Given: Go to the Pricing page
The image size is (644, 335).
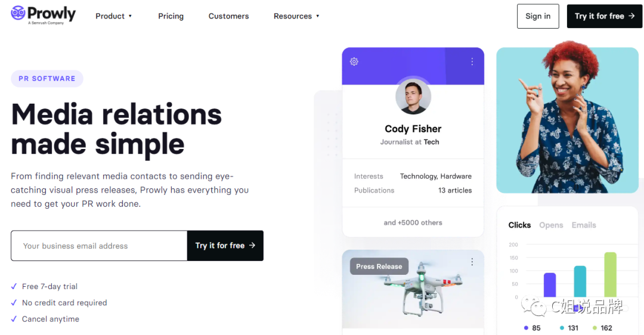Looking at the screenshot, I should (x=171, y=16).
